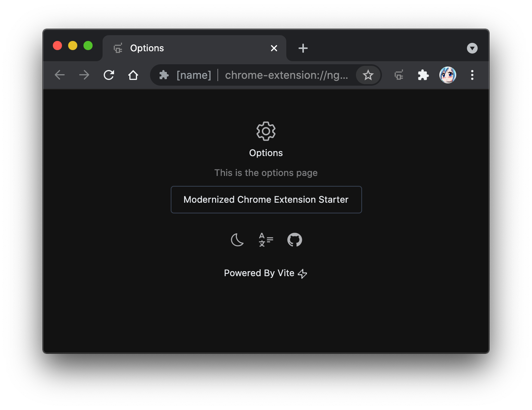Screen dimensions: 532x410
Task: Click the yellow minimize window button
Action: [73, 46]
